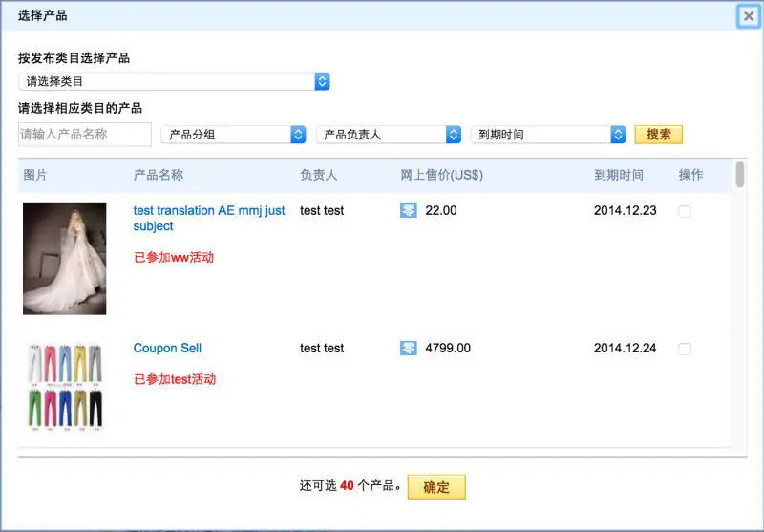Viewport: 764px width, 532px height.
Task: Open the 请选择类目 category dropdown
Action: click(174, 82)
